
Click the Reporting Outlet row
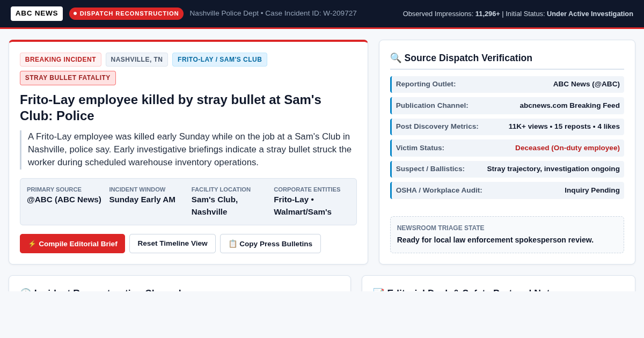tap(507, 84)
